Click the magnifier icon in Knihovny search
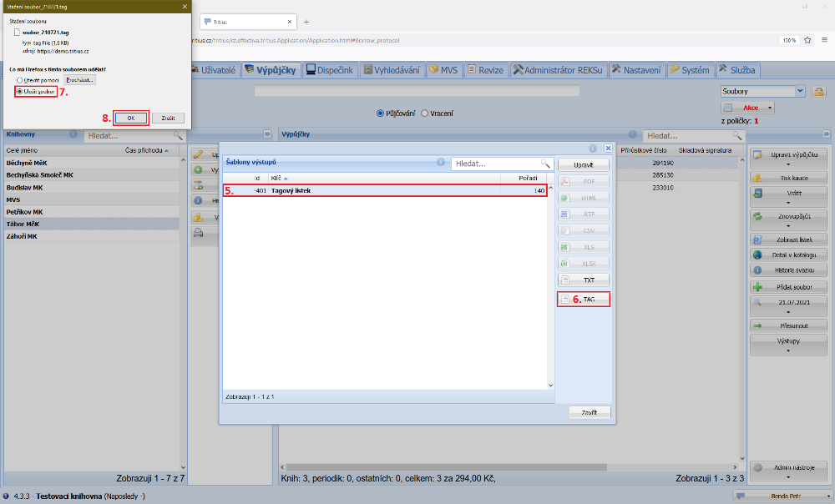Image resolution: width=835 pixels, height=504 pixels. [x=178, y=134]
